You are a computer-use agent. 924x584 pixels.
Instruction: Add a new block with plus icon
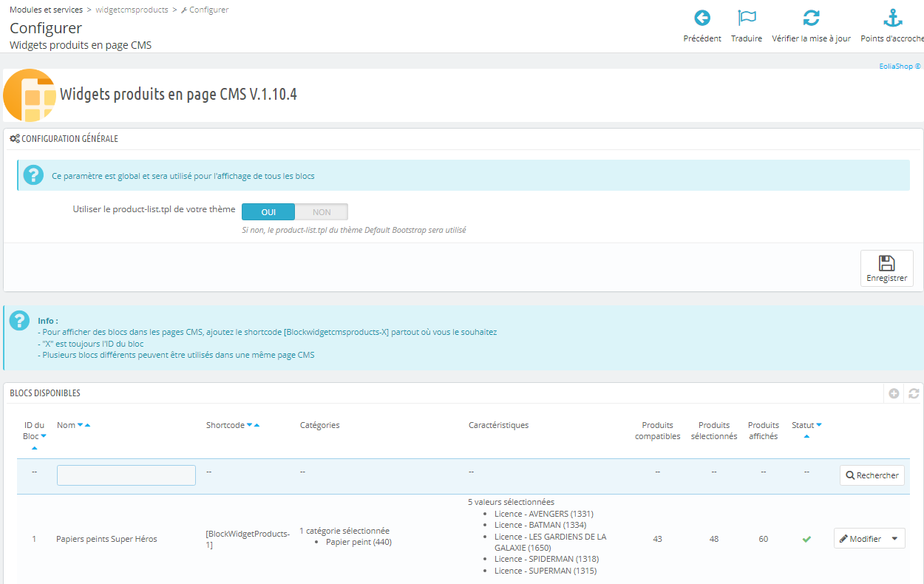click(894, 394)
